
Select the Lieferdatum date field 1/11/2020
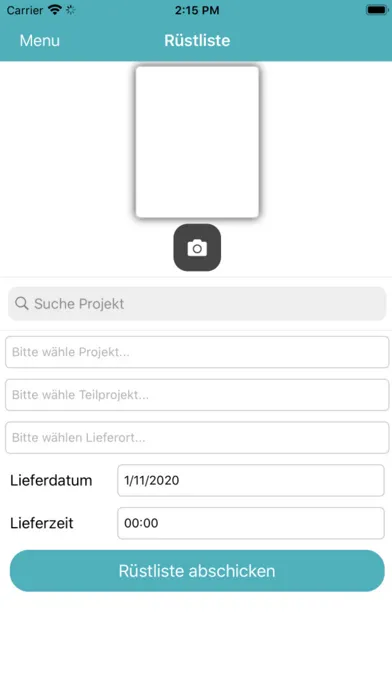(251, 480)
